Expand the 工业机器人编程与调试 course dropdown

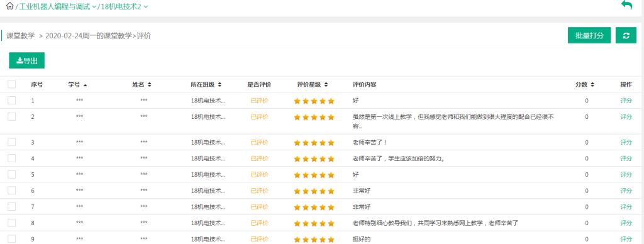coord(57,7)
